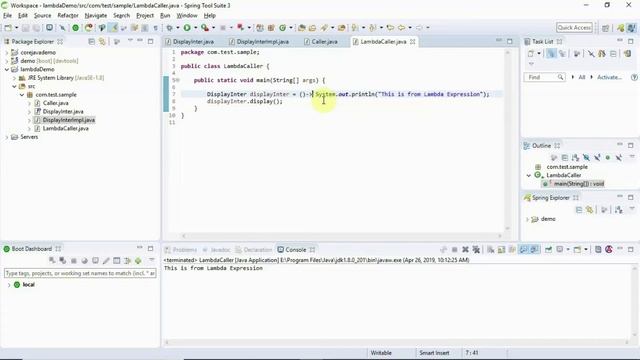Open the Run button dropdown arrow
Image resolution: width=640 pixels, height=360 pixels.
point(196,28)
